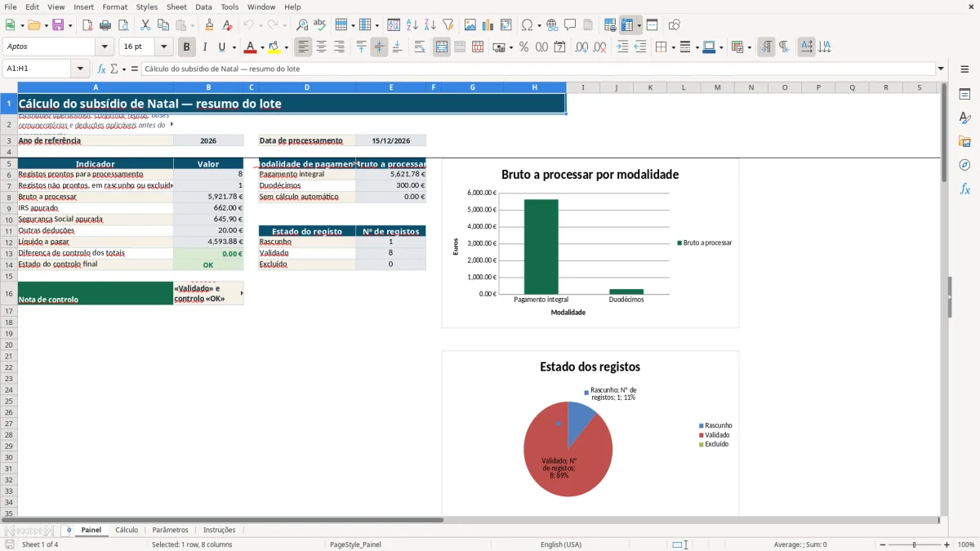
Task: Open the Conditional formatting dropdown arrow
Action: pyautogui.click(x=749, y=47)
